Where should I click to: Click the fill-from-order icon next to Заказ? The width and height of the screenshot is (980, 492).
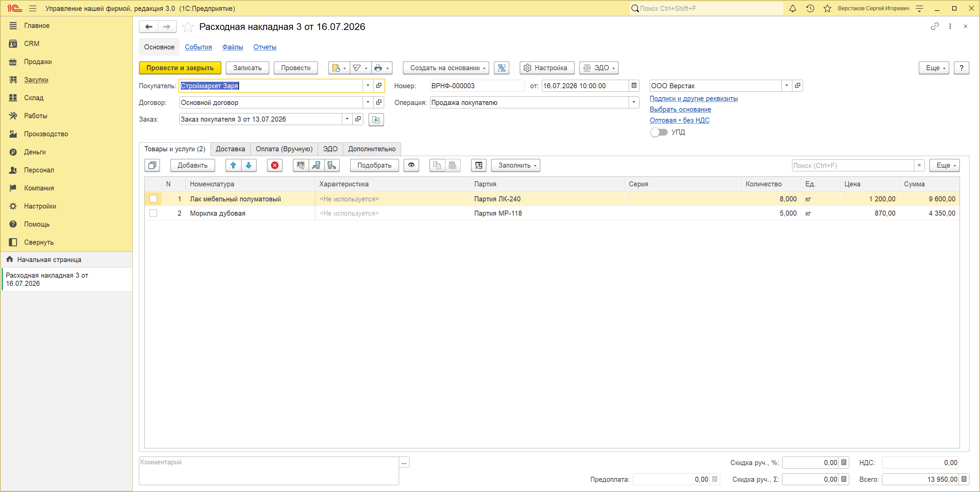[x=376, y=120]
